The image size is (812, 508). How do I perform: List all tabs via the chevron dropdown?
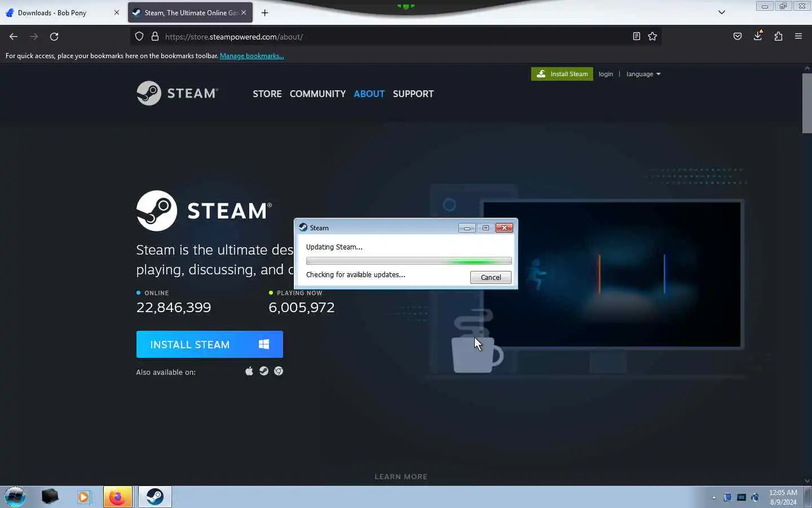pos(721,12)
